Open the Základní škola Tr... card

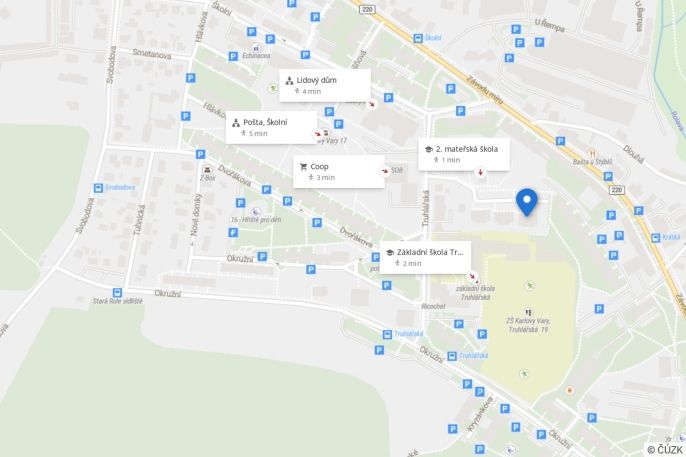click(425, 257)
